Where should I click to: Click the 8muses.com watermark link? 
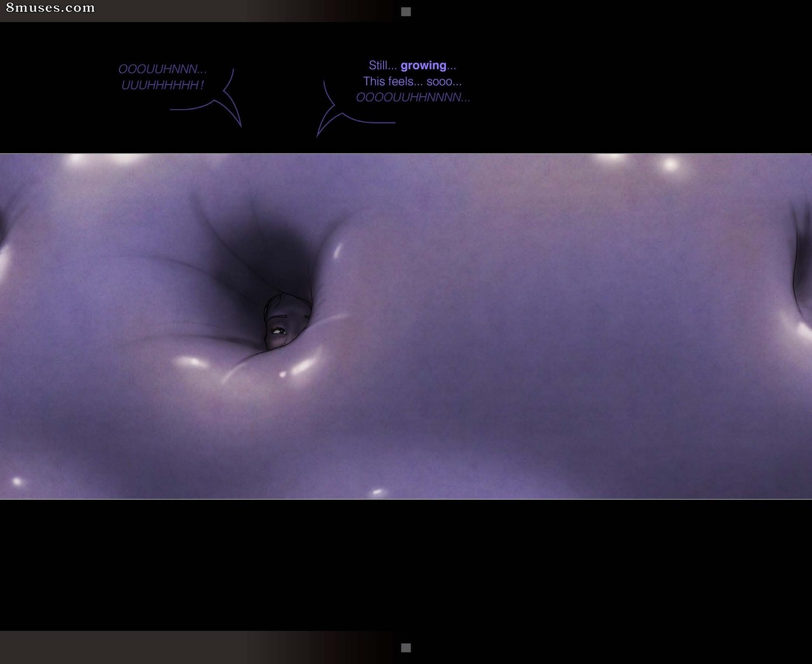pos(50,8)
